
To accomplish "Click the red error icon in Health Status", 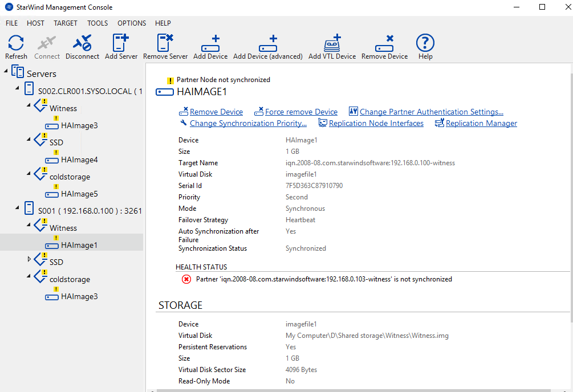I will tap(186, 280).
